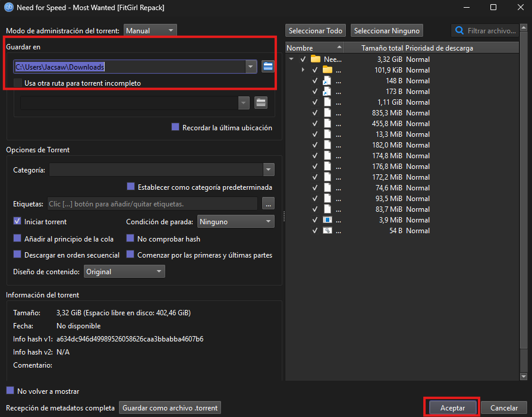532x417 pixels.
Task: Click file list scrollbar up arrow
Action: pos(524,27)
